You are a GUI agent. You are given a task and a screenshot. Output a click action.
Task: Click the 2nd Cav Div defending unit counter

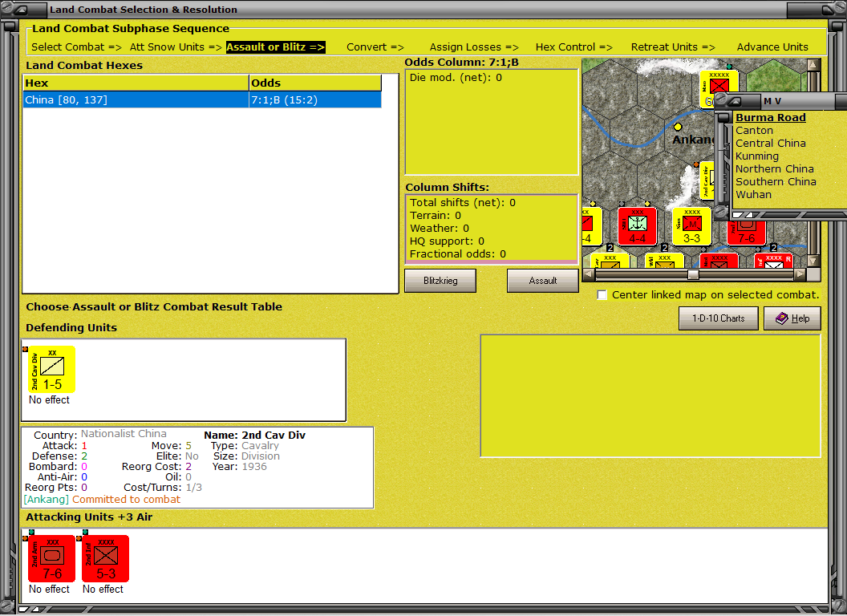click(x=52, y=370)
